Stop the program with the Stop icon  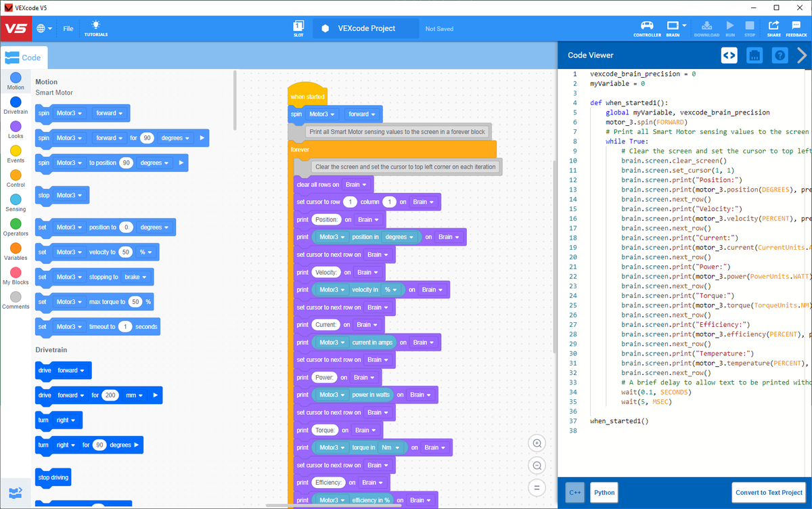coord(749,28)
